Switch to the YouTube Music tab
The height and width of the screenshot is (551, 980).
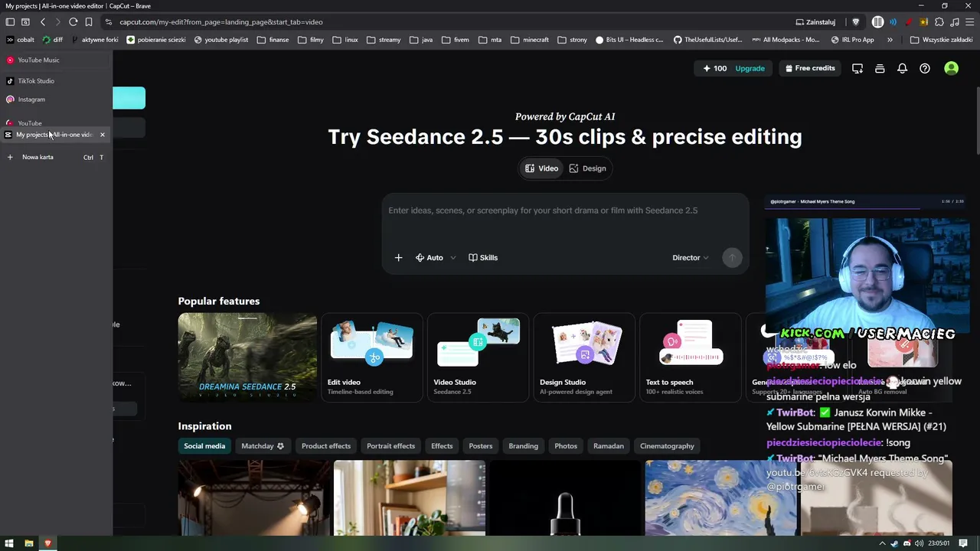click(x=56, y=60)
